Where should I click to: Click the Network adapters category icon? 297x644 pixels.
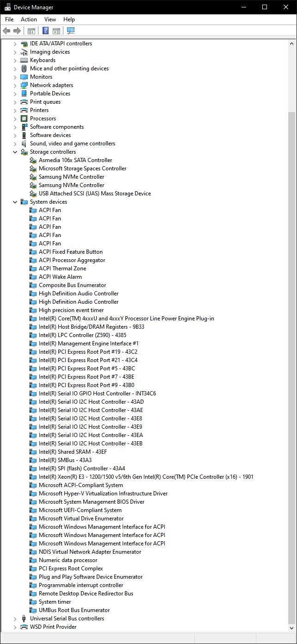24,85
